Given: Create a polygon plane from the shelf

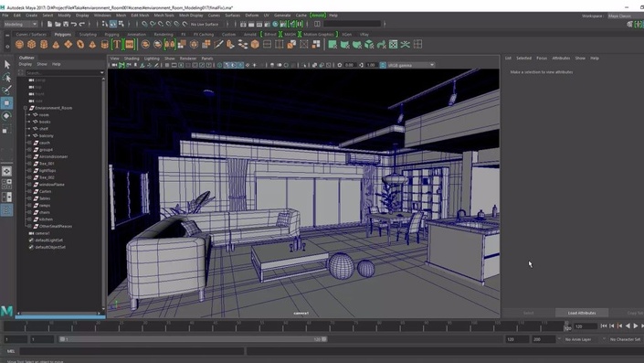Looking at the screenshot, I should coord(69,45).
